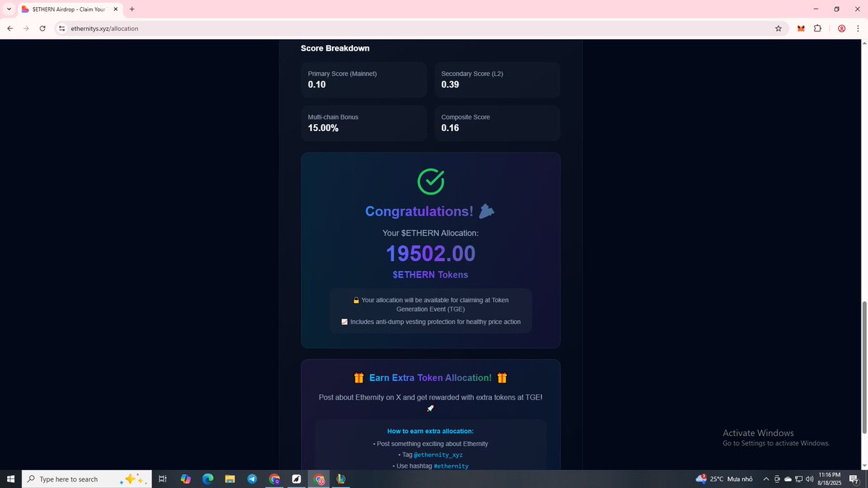Toggle the bookmark star for this page
This screenshot has height=488, width=868.
pos(778,28)
